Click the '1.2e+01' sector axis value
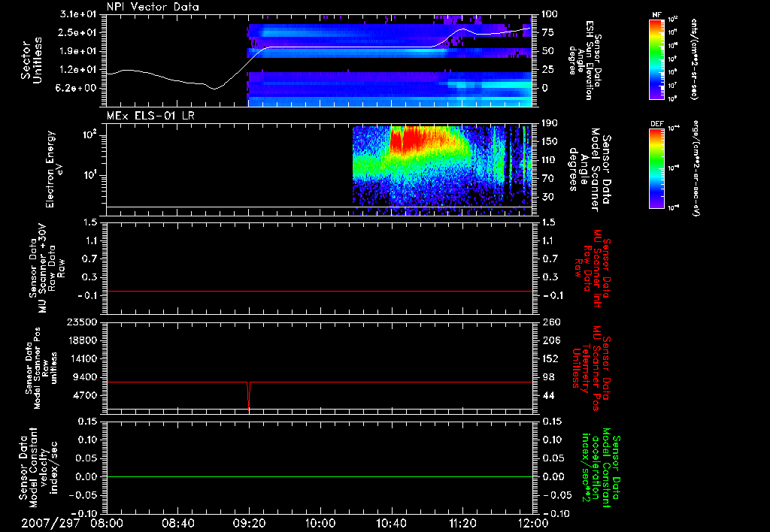770x532 pixels. click(78, 70)
